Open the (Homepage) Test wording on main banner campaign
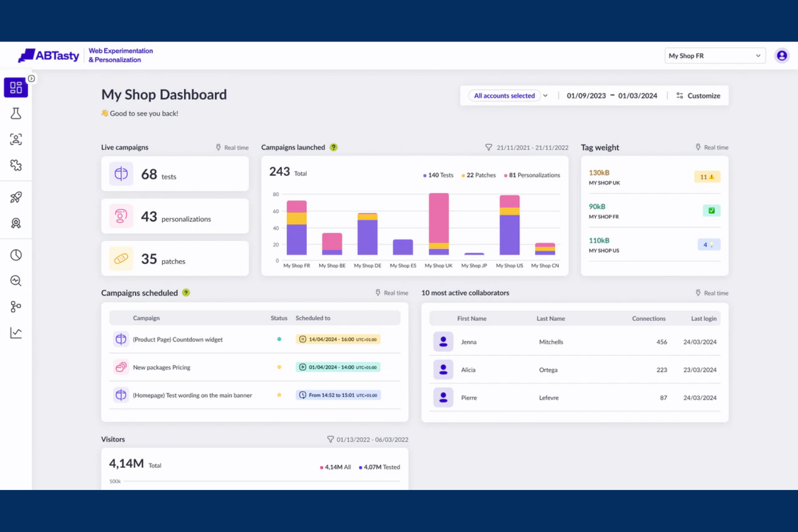This screenshot has height=532, width=798. (192, 395)
